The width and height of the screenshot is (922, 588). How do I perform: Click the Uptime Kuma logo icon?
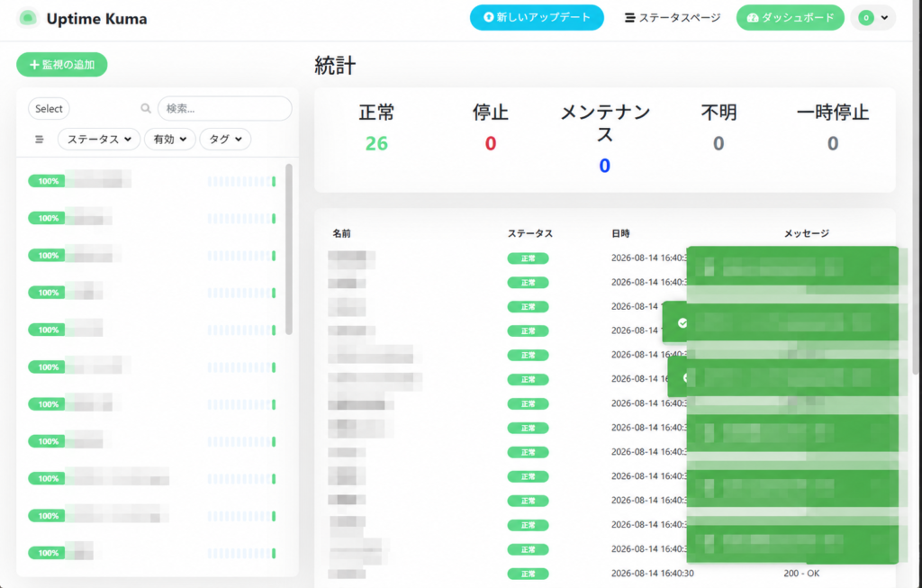(28, 18)
